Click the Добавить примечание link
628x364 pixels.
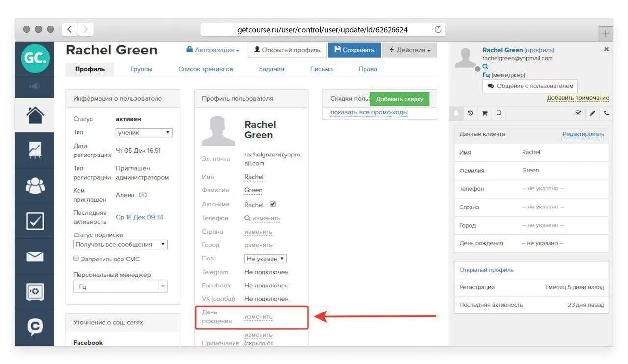tap(578, 98)
